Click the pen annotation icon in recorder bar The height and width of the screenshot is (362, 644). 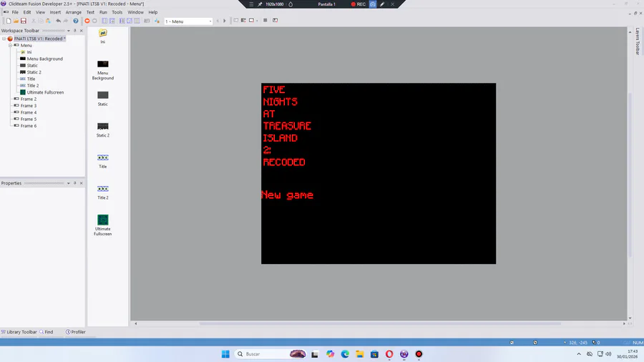tap(382, 4)
